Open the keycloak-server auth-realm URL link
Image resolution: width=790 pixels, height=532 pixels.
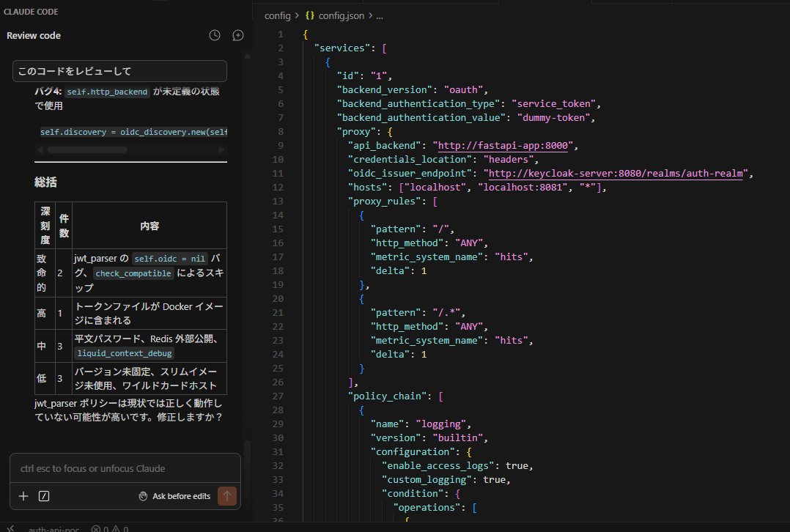point(616,173)
